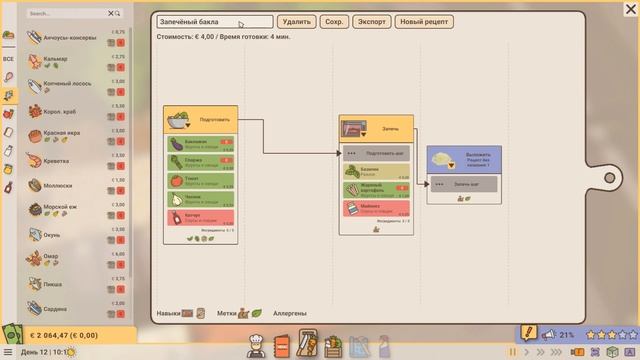Screen dimensions: 640x360
Task: Select the meat drumstick category tab
Action: tap(8, 77)
